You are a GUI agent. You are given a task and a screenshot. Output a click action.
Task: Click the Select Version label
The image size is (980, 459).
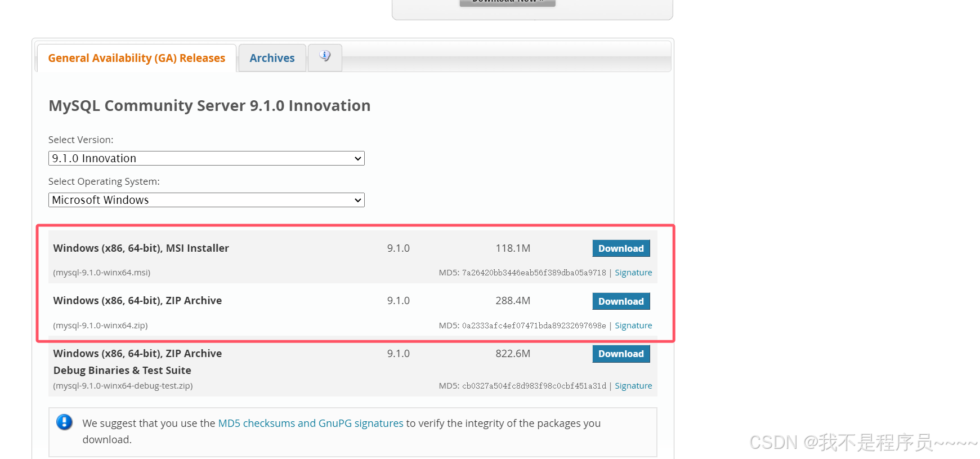click(81, 140)
